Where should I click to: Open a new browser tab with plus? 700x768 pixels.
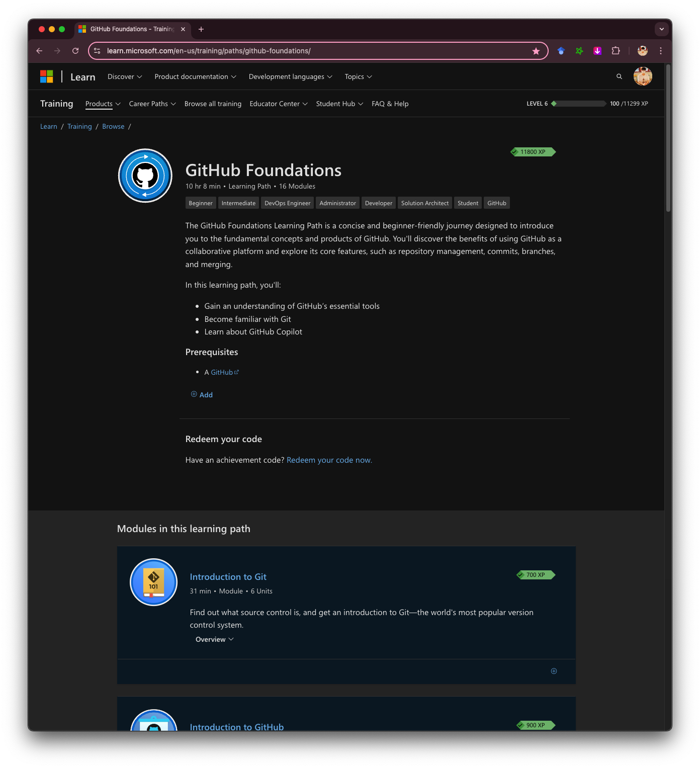pos(201,29)
